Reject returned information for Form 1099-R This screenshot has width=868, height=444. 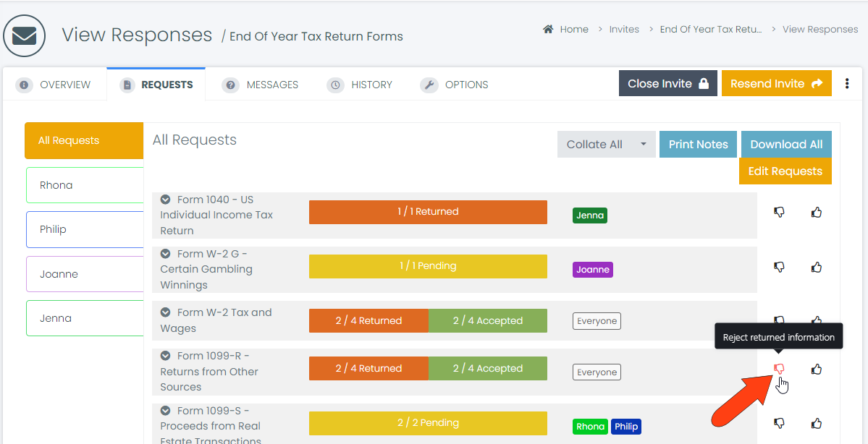[x=779, y=370]
